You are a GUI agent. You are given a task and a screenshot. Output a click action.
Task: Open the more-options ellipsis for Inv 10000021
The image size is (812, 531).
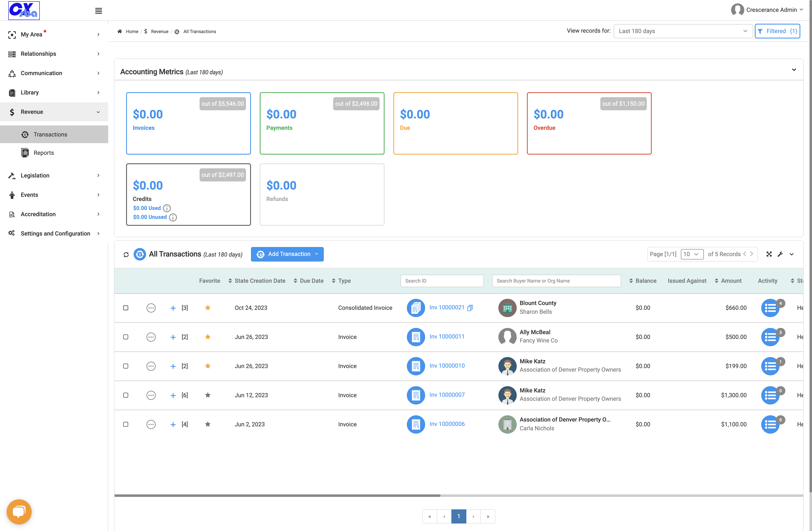[151, 308]
